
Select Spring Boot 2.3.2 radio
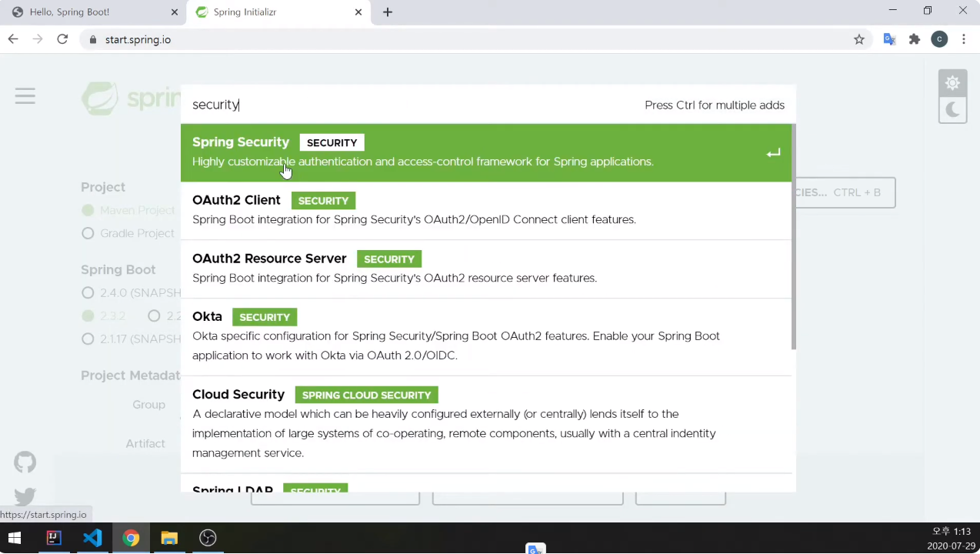tap(88, 315)
